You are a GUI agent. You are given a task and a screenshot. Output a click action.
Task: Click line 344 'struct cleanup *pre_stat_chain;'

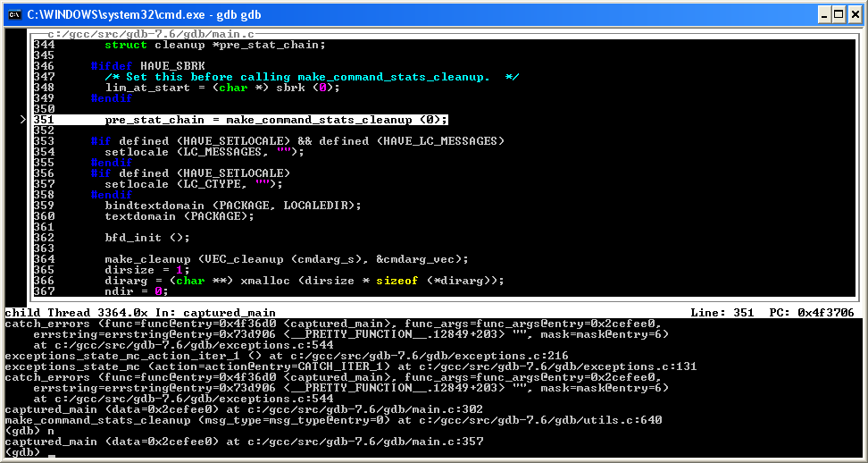pyautogui.click(x=215, y=45)
